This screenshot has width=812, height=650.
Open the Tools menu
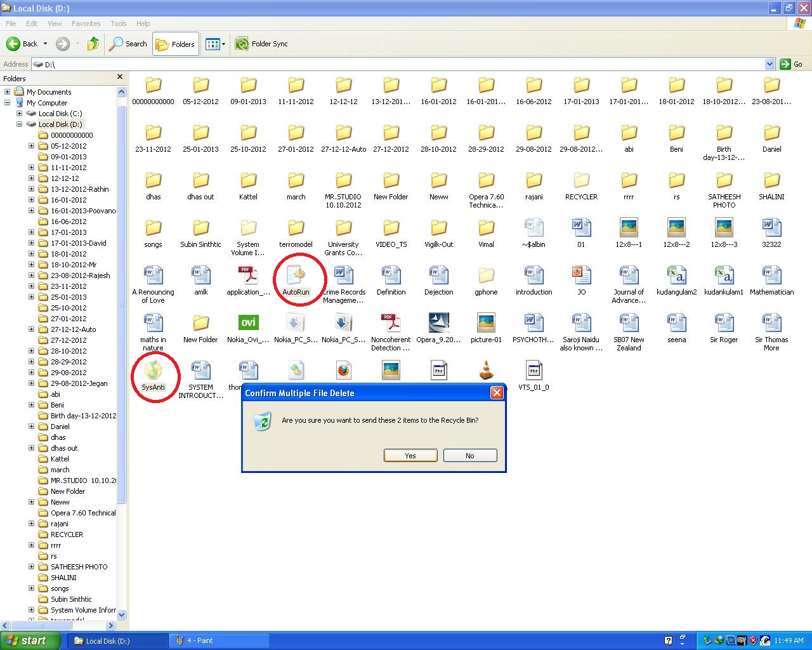pos(118,23)
